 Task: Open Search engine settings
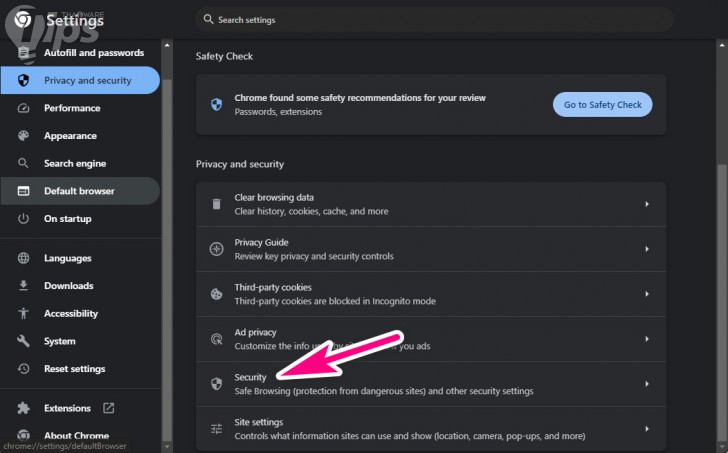[80, 163]
